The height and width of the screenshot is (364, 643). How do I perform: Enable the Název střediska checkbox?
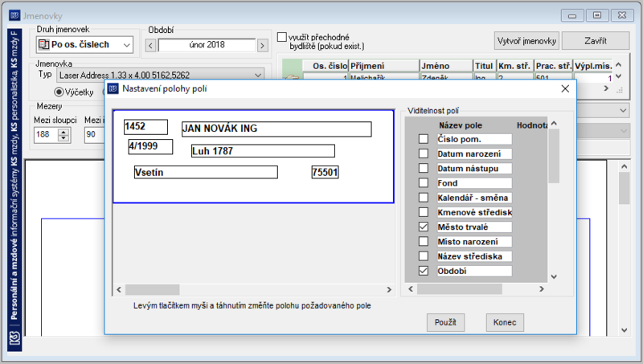pos(424,256)
